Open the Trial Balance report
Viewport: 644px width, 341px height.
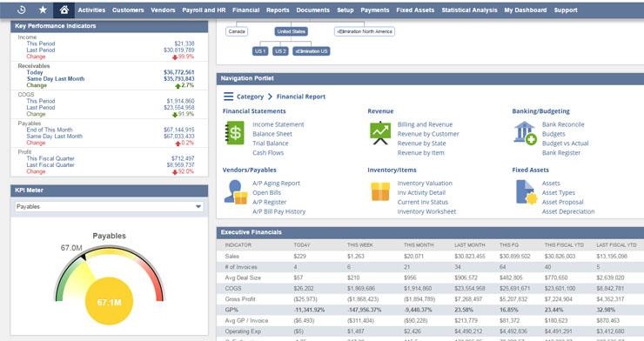(271, 144)
